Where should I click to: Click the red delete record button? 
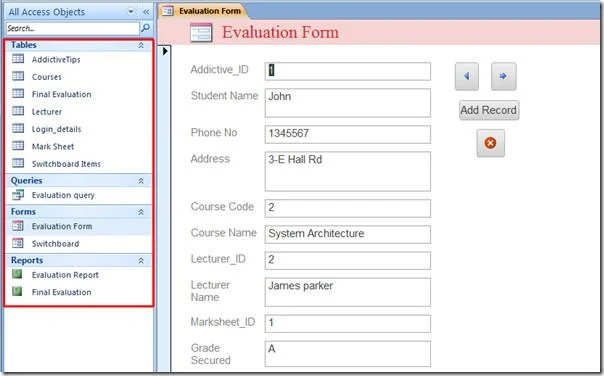490,143
